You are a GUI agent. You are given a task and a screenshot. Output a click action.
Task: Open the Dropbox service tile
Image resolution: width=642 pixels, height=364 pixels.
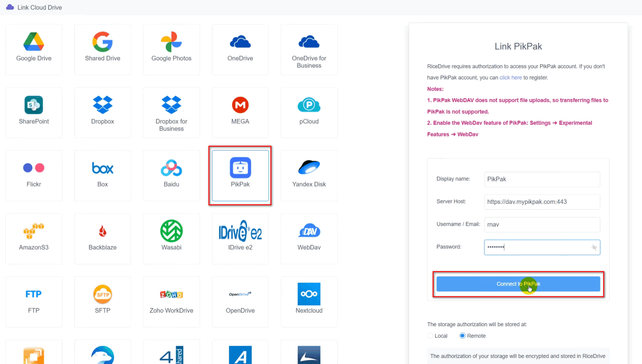[x=103, y=112]
